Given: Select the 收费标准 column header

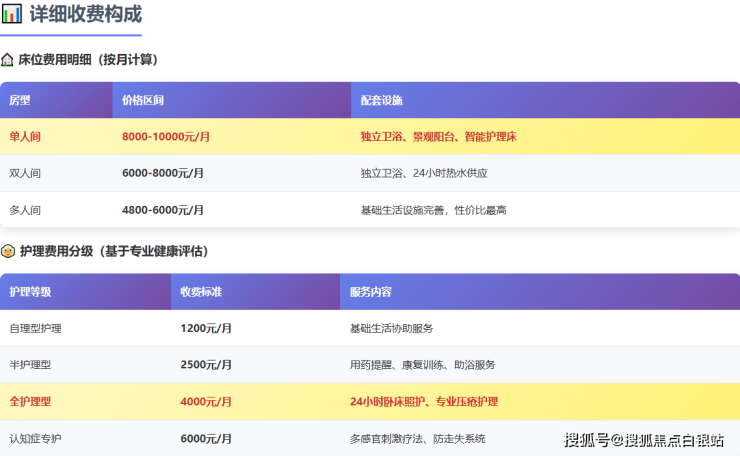Looking at the screenshot, I should click(x=201, y=292).
